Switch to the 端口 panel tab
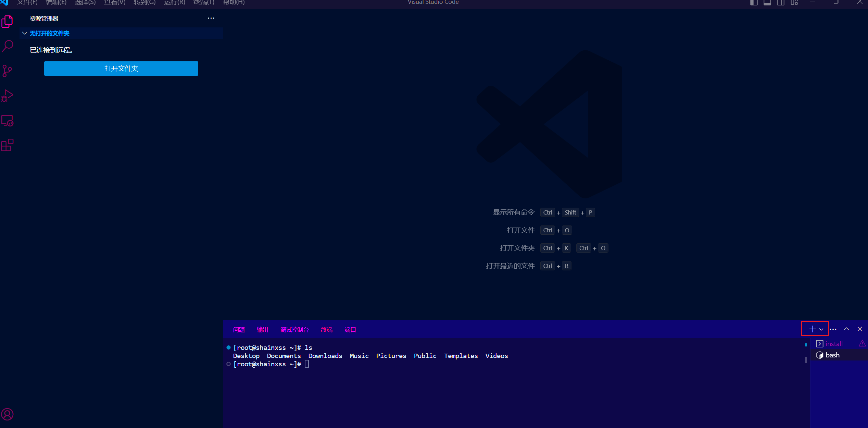Screen dimensions: 868x428 pos(350,330)
